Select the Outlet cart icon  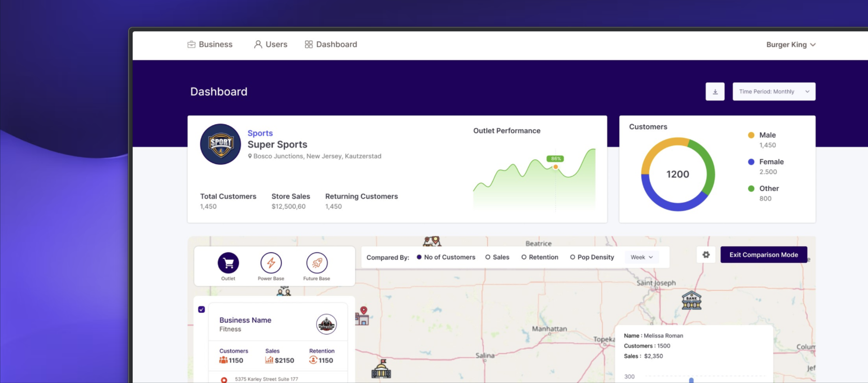click(228, 262)
